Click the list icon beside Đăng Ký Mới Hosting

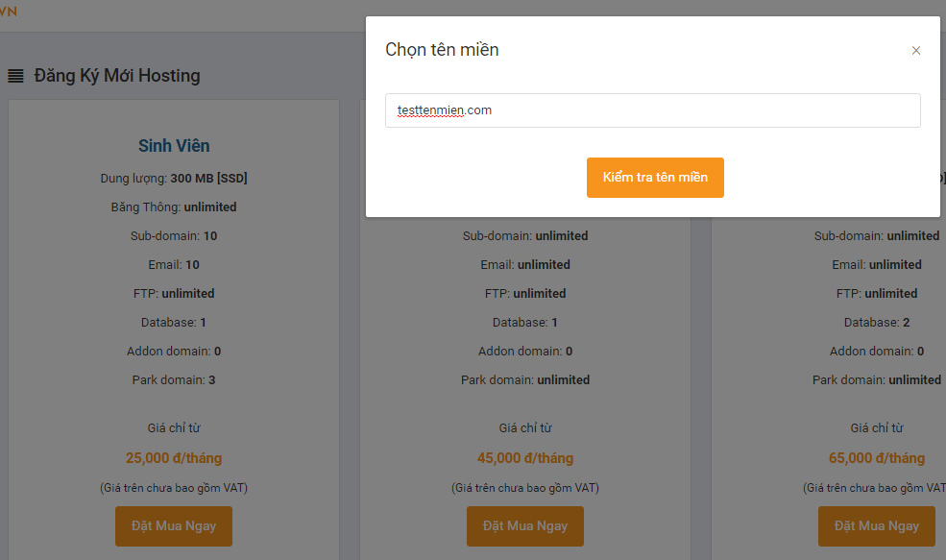tap(15, 76)
